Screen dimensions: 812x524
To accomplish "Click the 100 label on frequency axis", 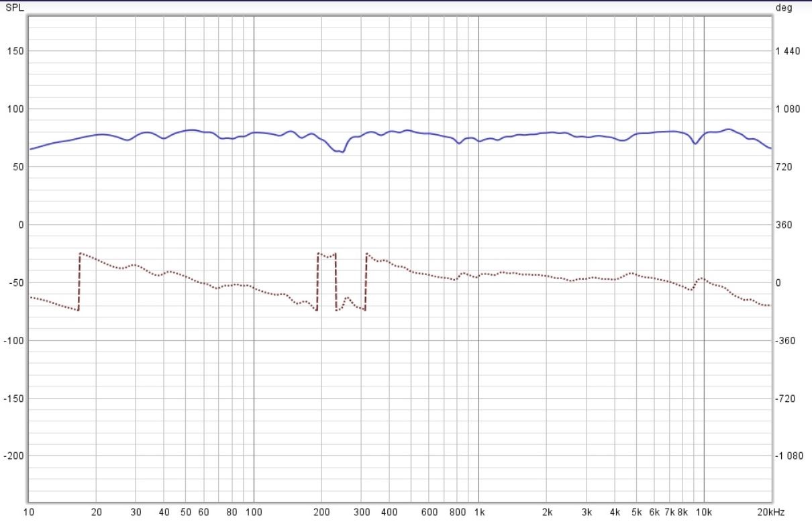I will tap(254, 513).
